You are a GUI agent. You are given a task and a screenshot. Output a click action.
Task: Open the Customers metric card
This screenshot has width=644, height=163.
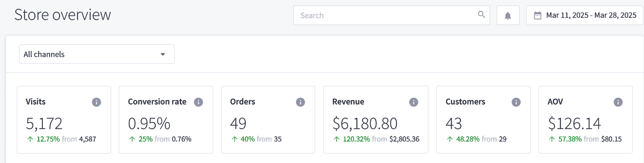(484, 119)
